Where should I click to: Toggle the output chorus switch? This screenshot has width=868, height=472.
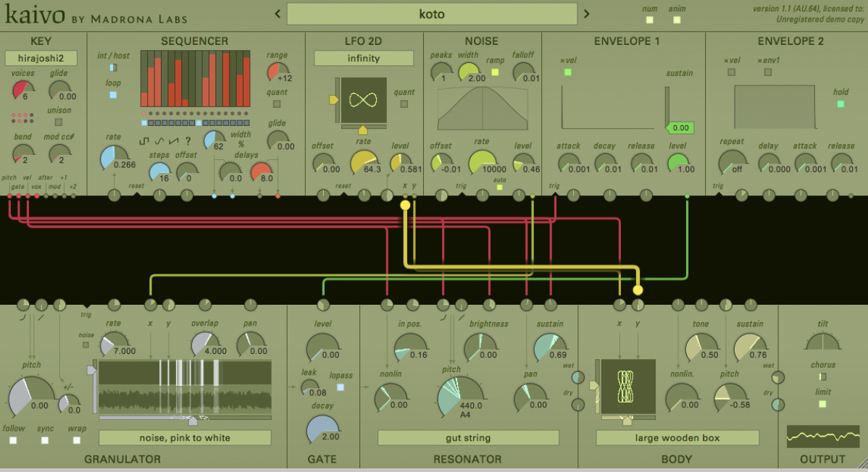click(822, 377)
